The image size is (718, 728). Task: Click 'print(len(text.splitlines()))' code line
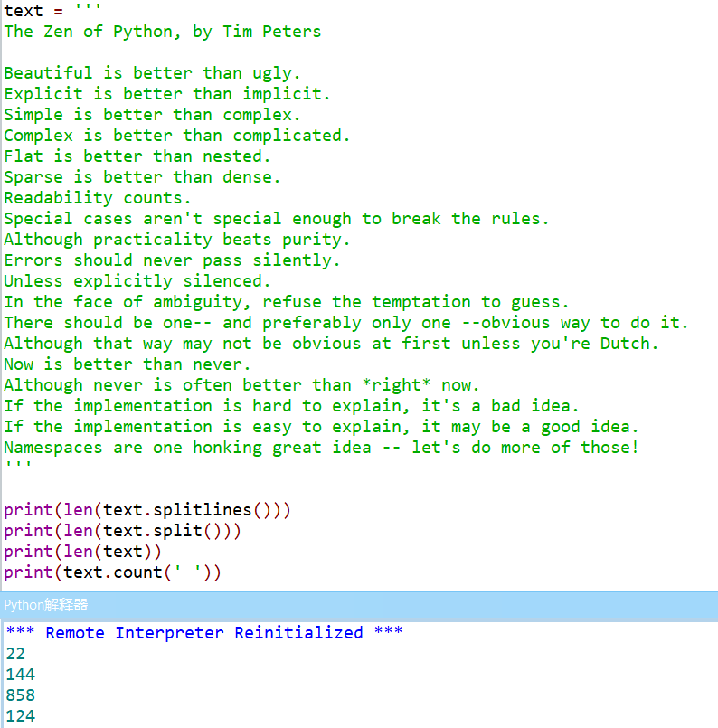pyautogui.click(x=147, y=510)
